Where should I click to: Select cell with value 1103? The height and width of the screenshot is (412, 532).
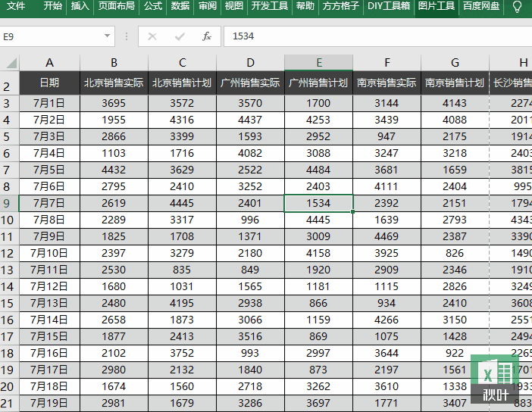click(x=114, y=153)
